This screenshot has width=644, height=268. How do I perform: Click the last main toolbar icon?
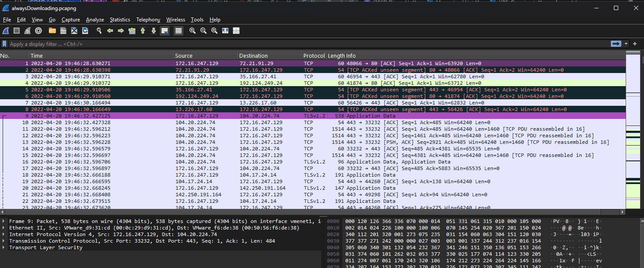coord(236,31)
